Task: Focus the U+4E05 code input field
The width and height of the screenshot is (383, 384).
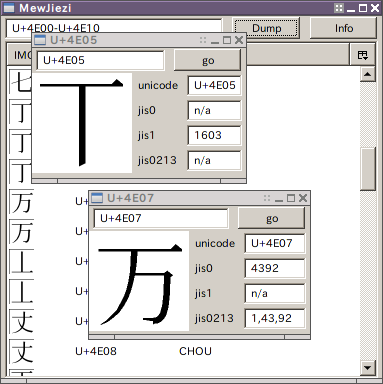Action: [x=100, y=60]
